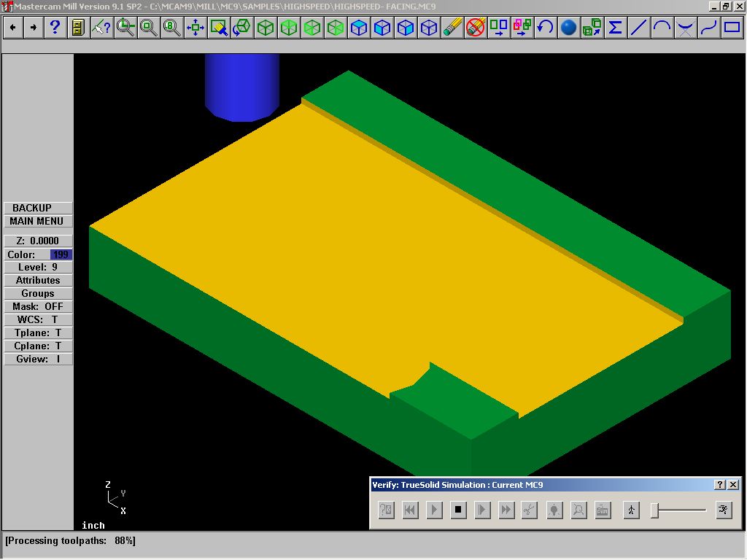Open the Groups menu

click(x=38, y=294)
